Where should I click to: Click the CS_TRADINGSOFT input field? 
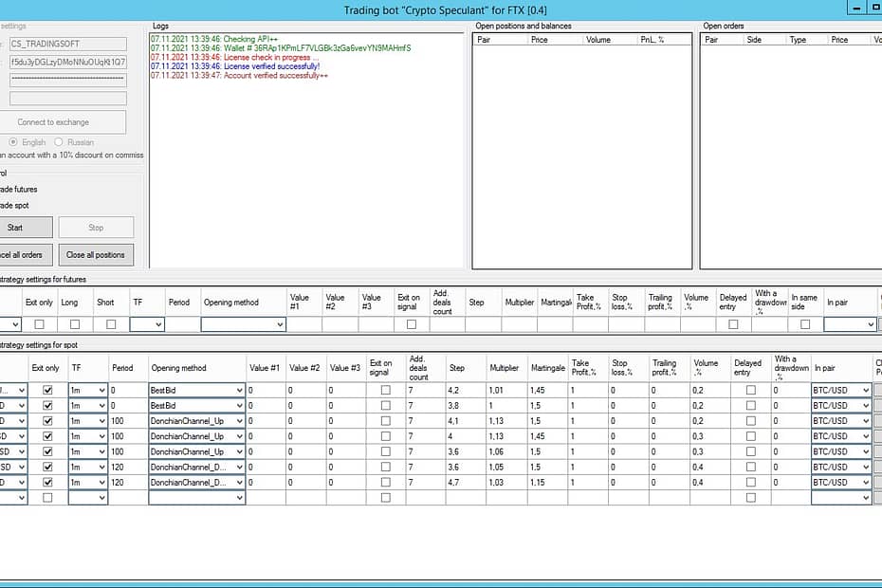[68, 44]
